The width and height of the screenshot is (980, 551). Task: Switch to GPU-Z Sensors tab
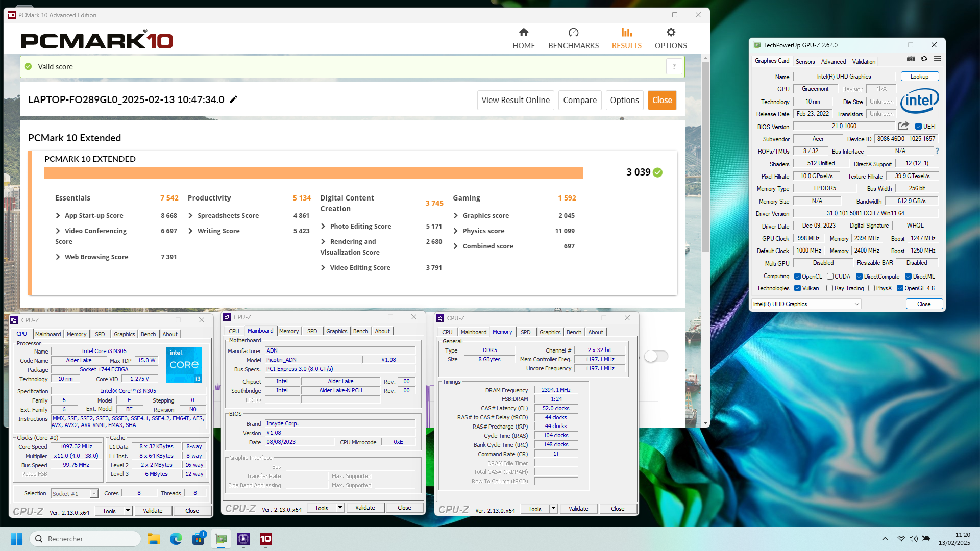click(805, 62)
